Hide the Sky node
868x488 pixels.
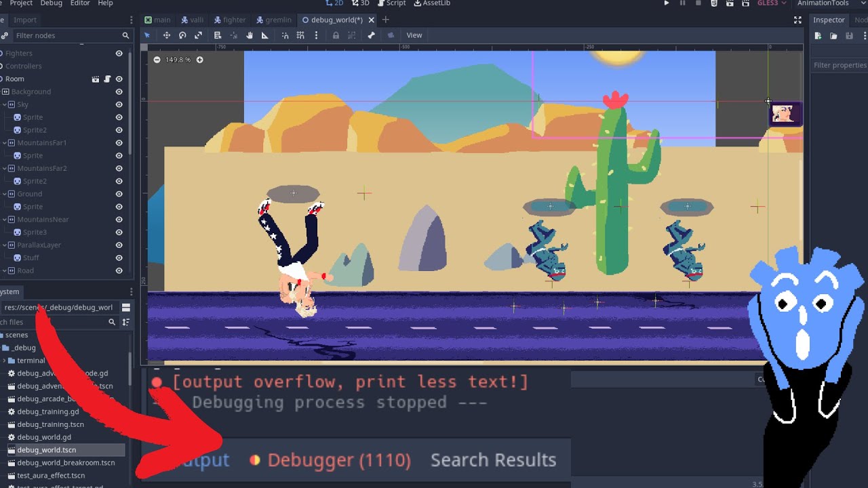coord(119,104)
